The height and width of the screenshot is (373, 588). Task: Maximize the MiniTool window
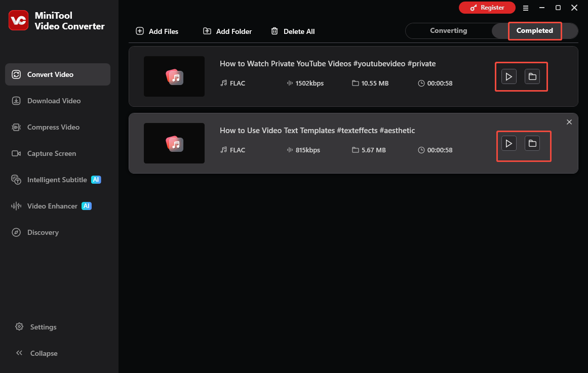pos(558,8)
